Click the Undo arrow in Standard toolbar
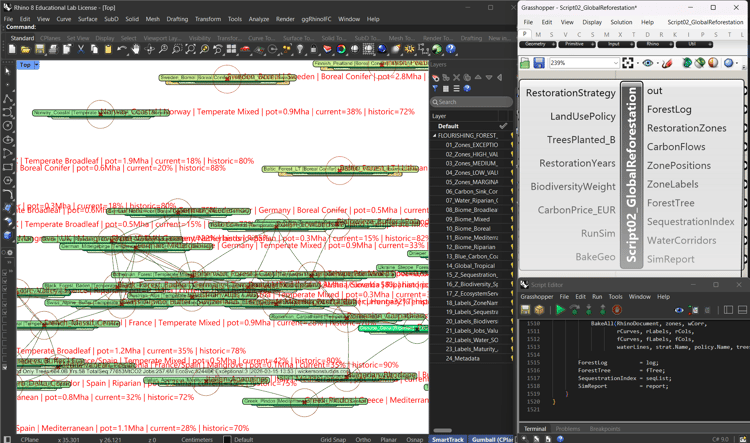This screenshot has width=750, height=443. (x=121, y=49)
